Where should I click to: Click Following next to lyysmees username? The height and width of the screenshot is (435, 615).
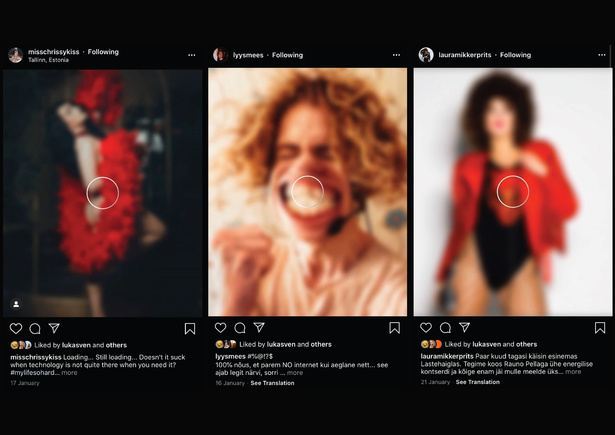[x=287, y=55]
